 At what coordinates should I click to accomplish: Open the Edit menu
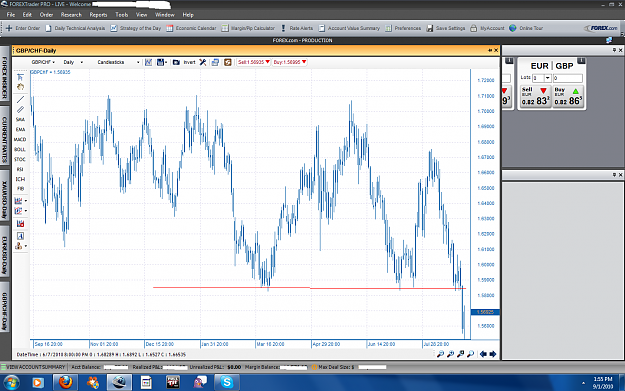click(x=27, y=15)
